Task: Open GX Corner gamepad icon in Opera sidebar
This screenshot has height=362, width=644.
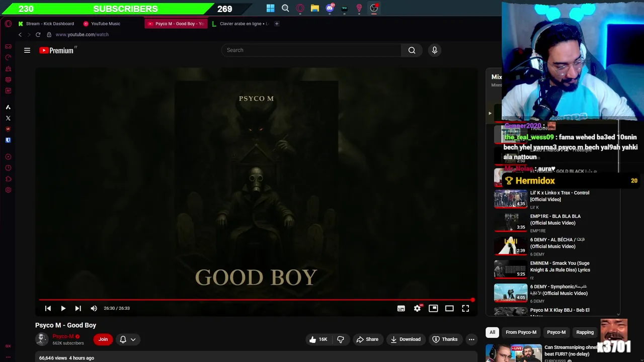Action: pyautogui.click(x=8, y=46)
